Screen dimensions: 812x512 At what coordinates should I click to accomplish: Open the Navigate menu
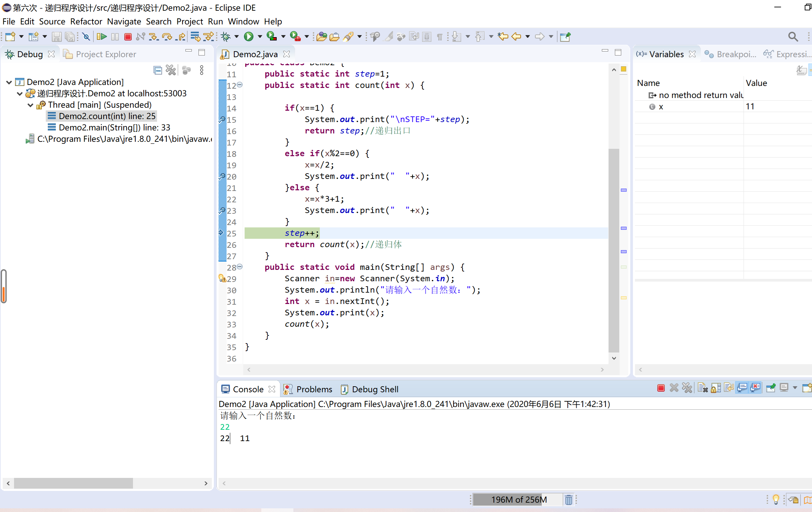(124, 22)
